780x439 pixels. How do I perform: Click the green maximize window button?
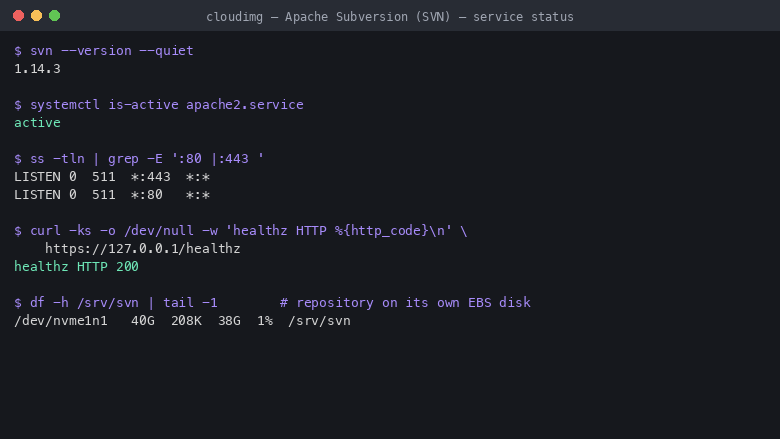point(55,16)
